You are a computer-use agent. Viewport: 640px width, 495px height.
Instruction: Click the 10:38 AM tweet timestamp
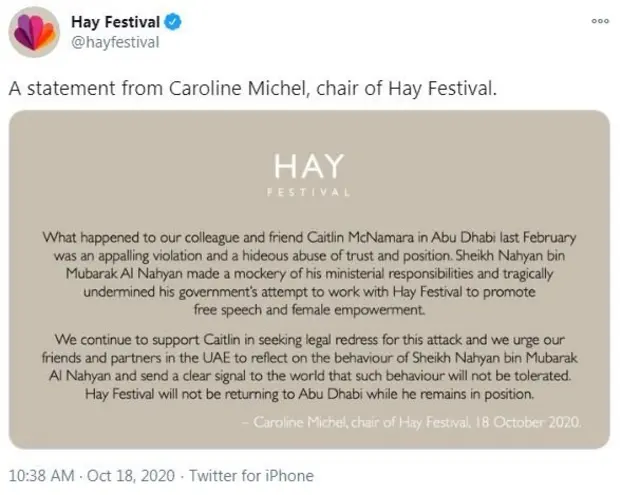(x=41, y=476)
